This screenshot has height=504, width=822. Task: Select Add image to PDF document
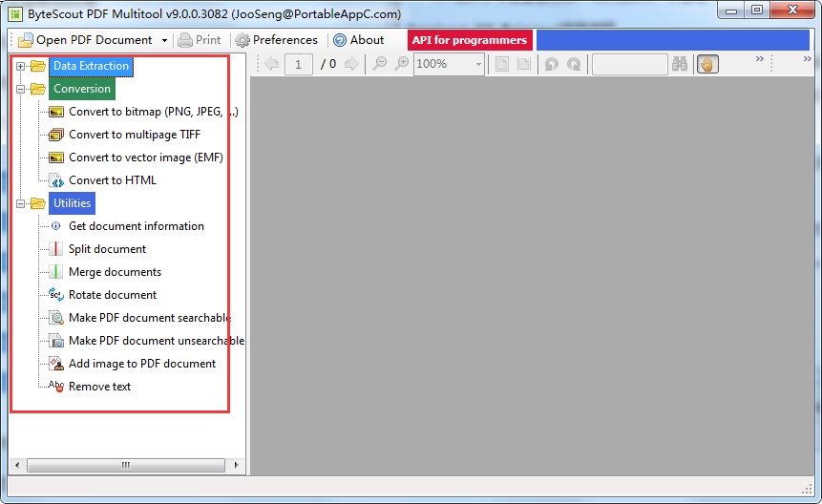142,364
